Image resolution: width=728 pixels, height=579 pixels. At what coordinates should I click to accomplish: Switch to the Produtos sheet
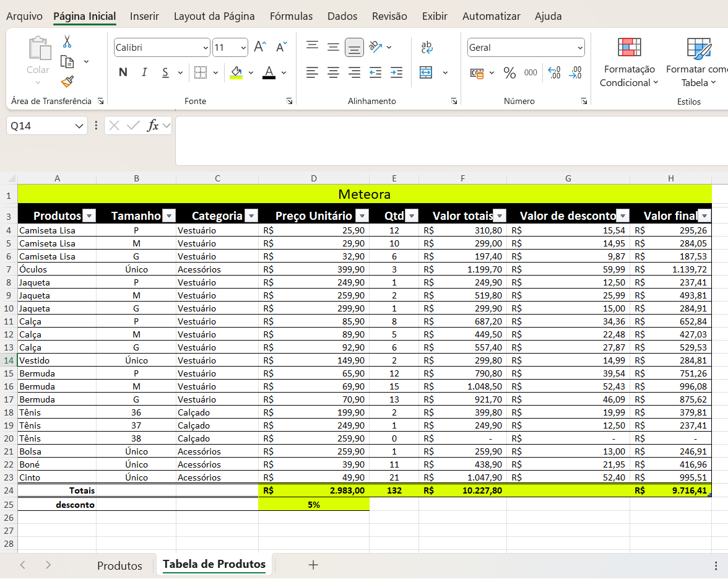[119, 565]
